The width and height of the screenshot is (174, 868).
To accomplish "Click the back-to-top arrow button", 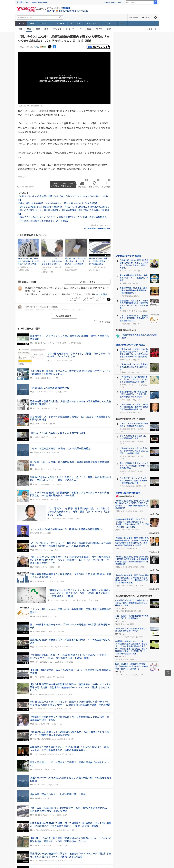I will click(x=168, y=673).
